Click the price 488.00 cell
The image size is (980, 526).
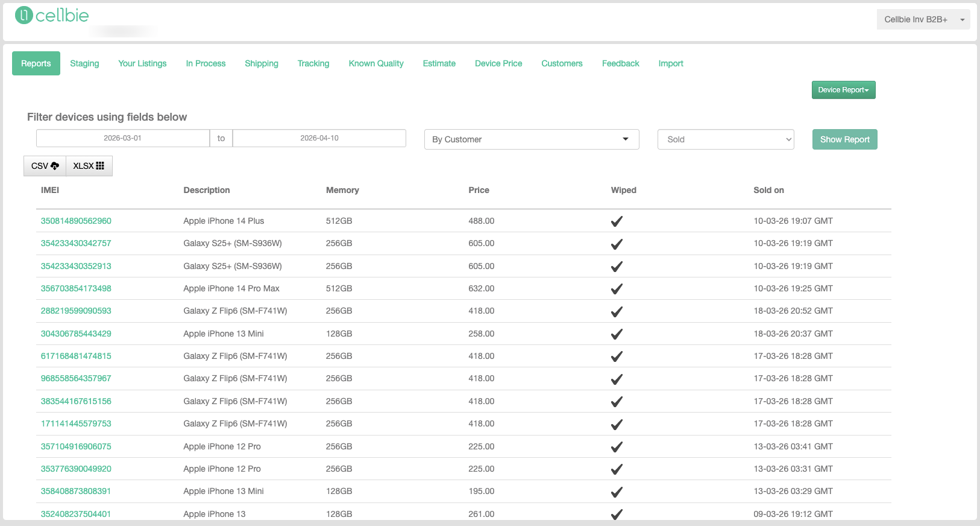[482, 221]
